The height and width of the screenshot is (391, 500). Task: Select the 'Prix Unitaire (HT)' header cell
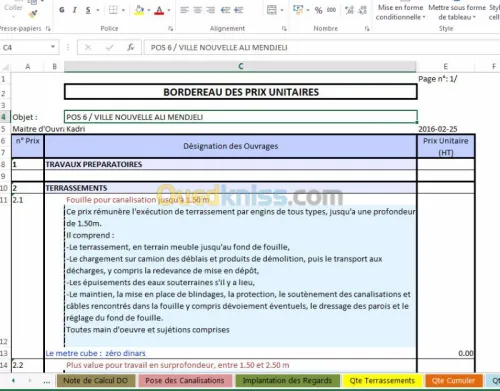[x=446, y=146]
